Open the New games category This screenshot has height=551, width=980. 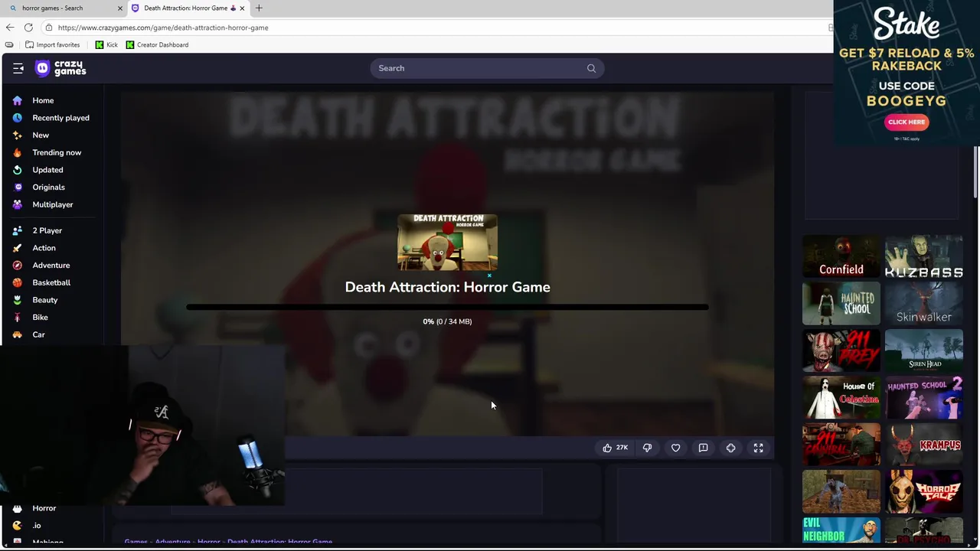[41, 135]
